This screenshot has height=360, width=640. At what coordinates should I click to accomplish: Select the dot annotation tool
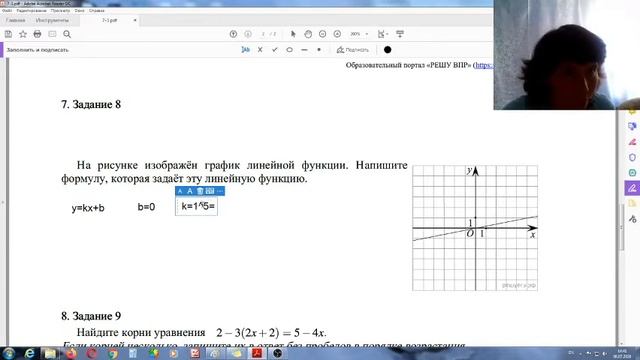click(x=319, y=50)
